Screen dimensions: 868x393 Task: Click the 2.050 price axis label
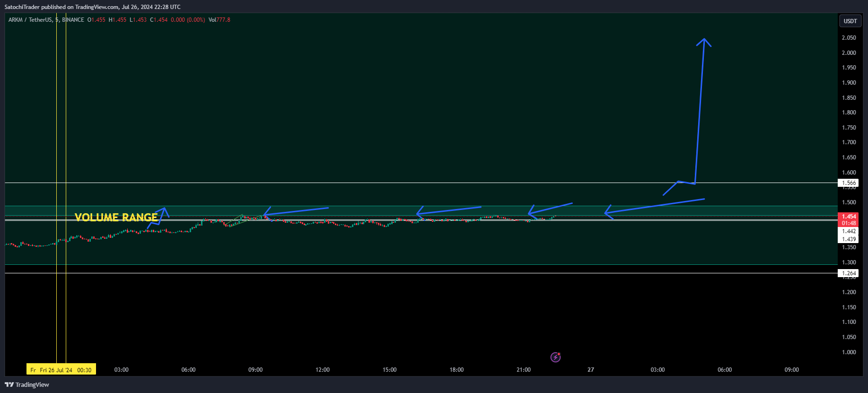pyautogui.click(x=849, y=38)
